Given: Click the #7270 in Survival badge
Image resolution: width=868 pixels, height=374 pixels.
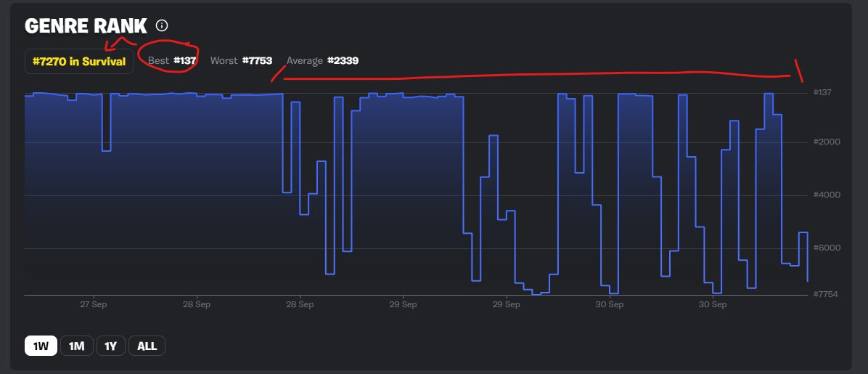Looking at the screenshot, I should (78, 62).
